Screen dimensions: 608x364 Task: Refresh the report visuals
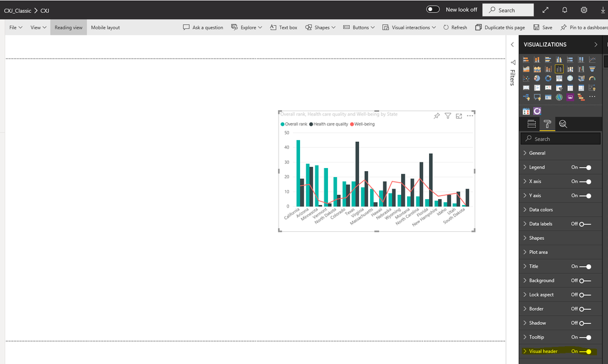point(455,27)
